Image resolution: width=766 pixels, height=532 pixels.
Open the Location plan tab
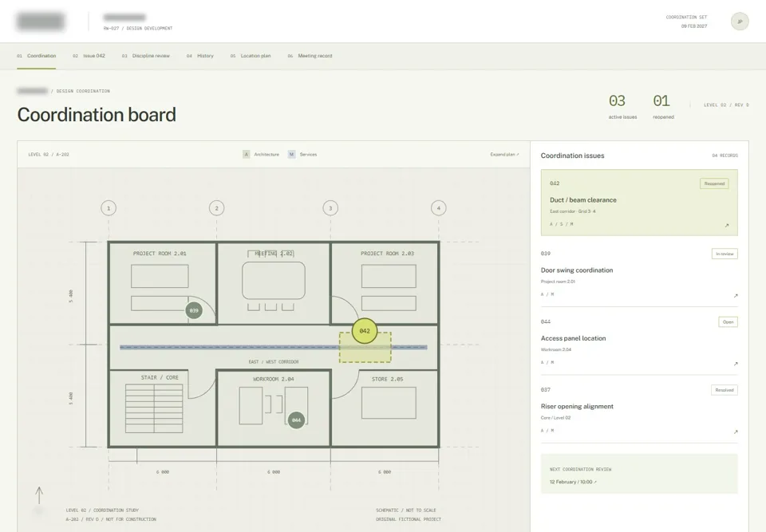[250, 56]
